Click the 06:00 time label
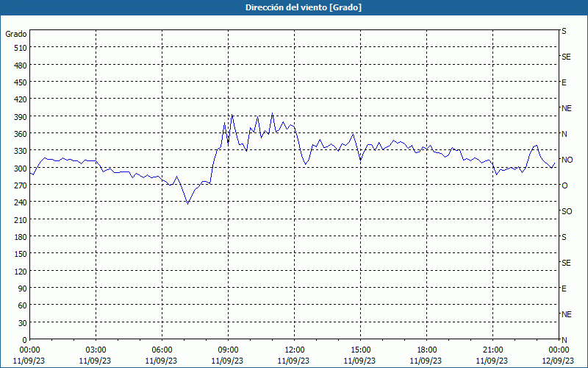The width and height of the screenshot is (588, 368). pos(162,350)
